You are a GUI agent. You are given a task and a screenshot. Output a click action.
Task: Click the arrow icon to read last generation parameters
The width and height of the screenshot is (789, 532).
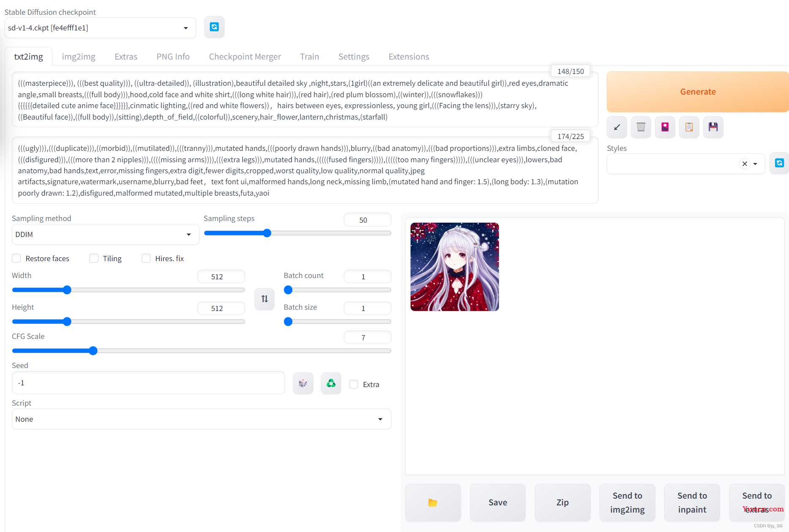[617, 127]
